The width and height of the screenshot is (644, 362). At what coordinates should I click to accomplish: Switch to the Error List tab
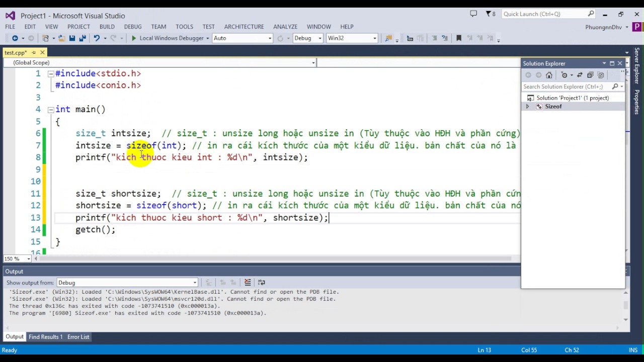coord(78,337)
